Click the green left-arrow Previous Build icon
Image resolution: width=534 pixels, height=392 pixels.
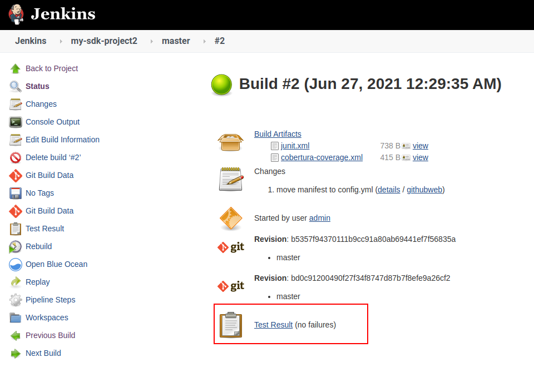(16, 336)
